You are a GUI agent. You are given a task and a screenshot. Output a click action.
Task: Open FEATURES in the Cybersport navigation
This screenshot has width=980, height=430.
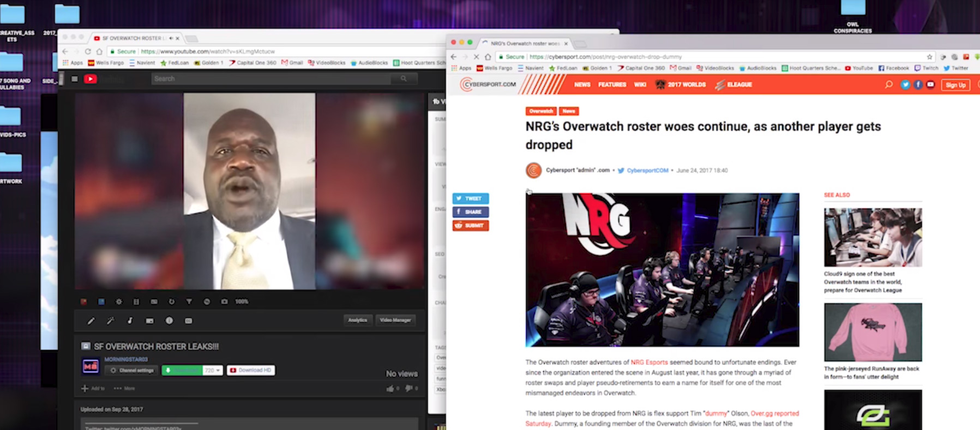[612, 84]
